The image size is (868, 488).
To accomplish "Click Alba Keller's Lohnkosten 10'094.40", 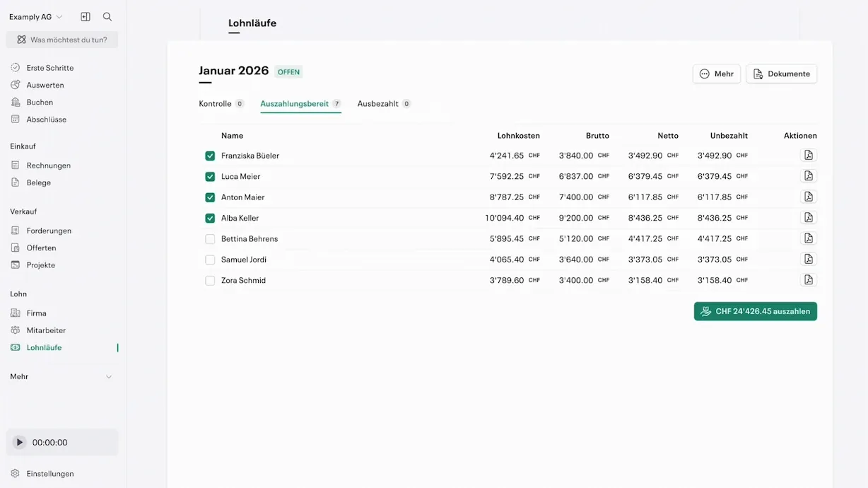I will coord(505,218).
